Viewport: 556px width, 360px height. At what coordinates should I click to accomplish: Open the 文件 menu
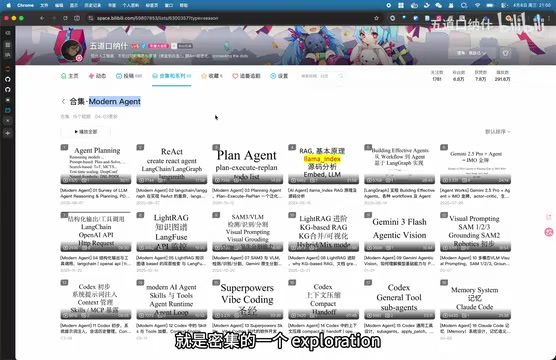[x=44, y=5]
